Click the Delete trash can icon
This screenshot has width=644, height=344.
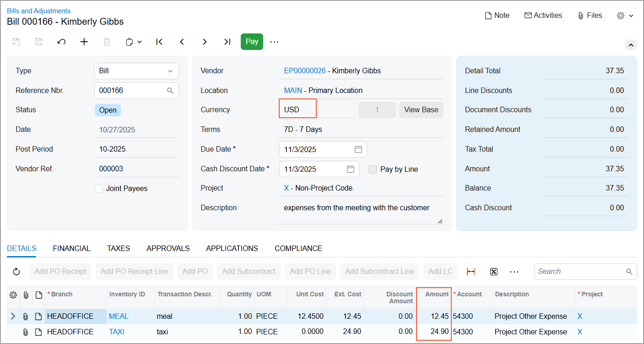tap(107, 42)
